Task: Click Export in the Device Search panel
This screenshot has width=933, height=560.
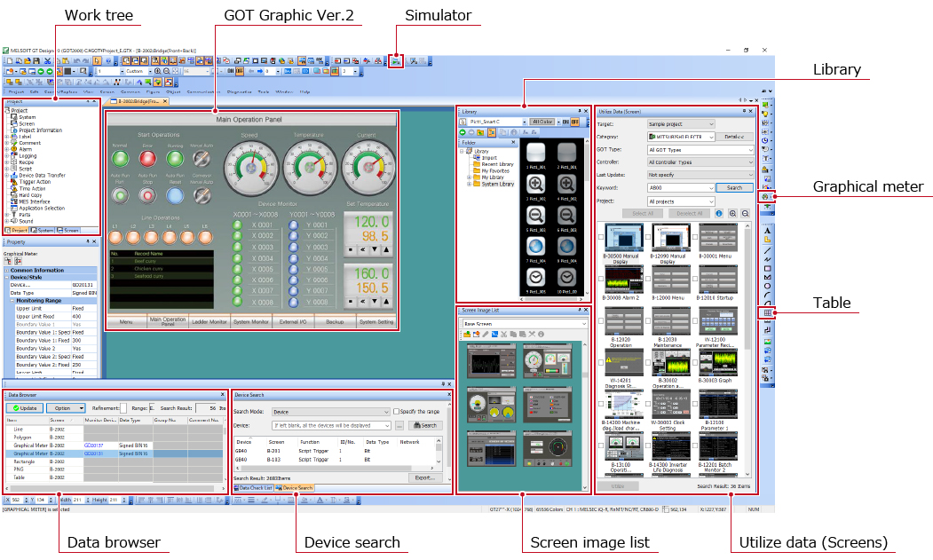Action: tap(424, 477)
